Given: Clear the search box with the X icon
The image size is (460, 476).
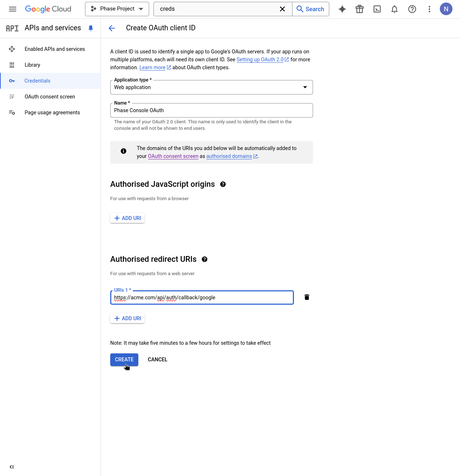Looking at the screenshot, I should [x=282, y=9].
